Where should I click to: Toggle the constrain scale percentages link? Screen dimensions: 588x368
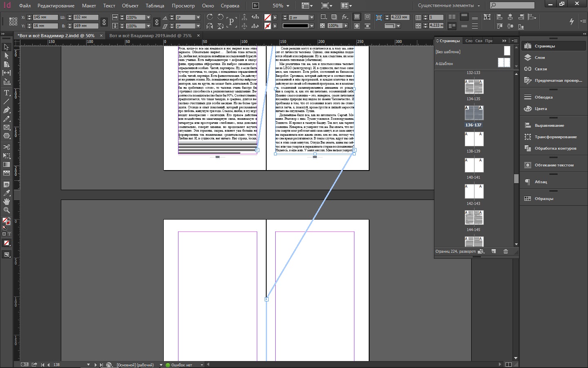[156, 22]
